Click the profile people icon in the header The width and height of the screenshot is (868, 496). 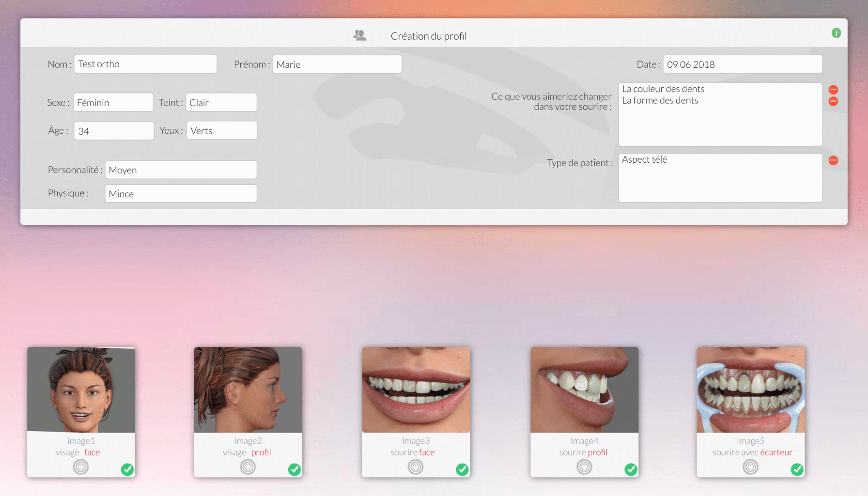click(x=359, y=35)
